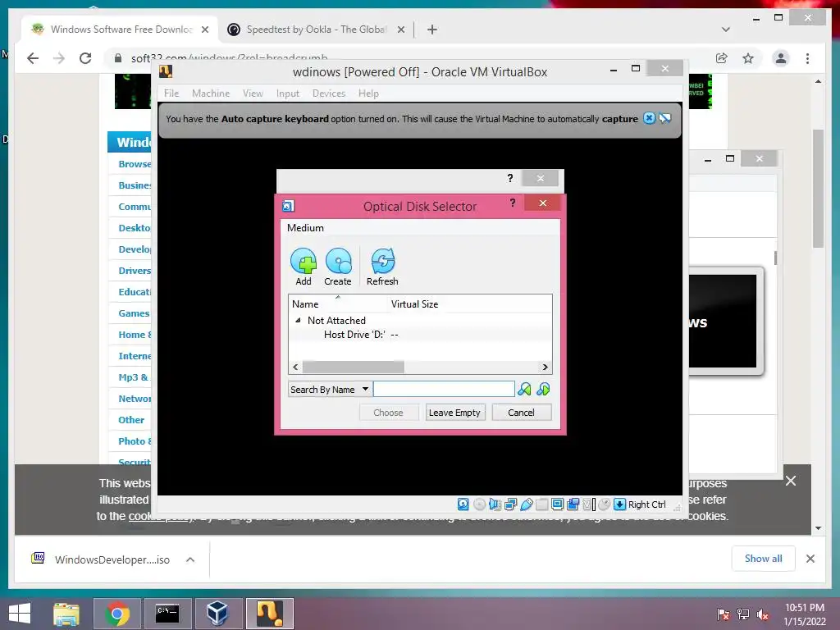
Task: Open the Input menu
Action: (288, 94)
